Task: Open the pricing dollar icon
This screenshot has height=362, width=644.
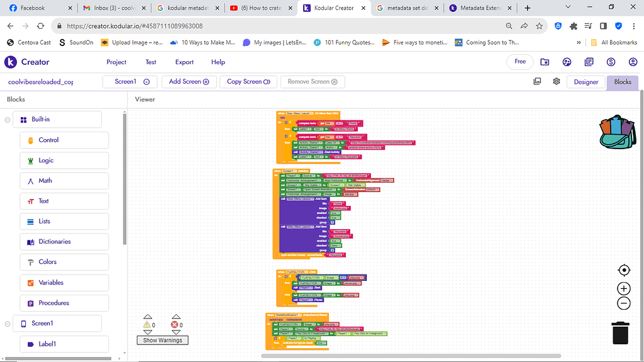Action: pos(611,62)
